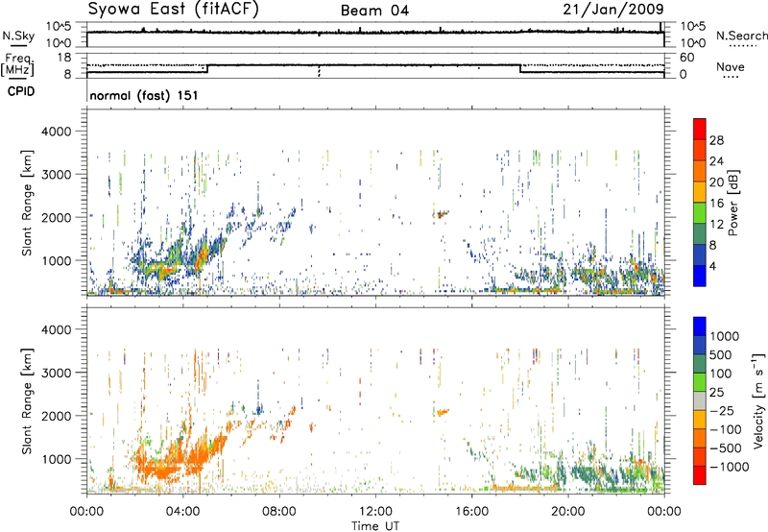Click the '20:00' time tick label
The height and width of the screenshot is (532, 768).
point(567,512)
